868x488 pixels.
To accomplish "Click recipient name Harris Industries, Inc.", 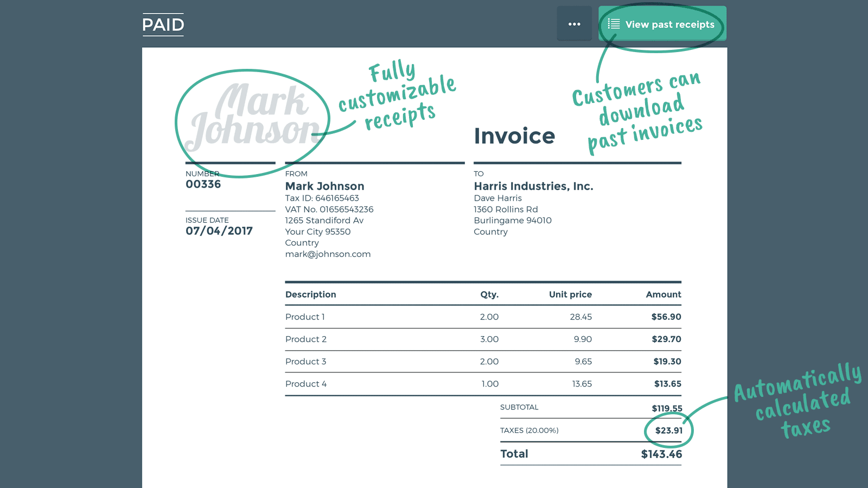I will 533,186.
